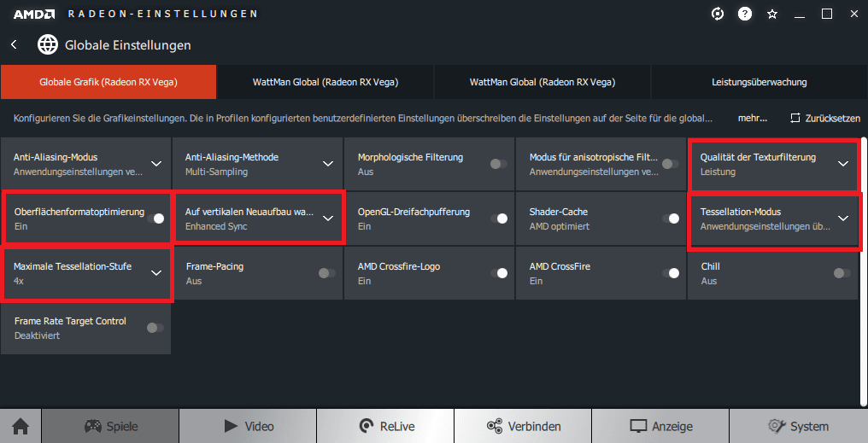868x443 pixels.
Task: Click the globe icon beside Globale Einstellungen
Action: point(48,44)
